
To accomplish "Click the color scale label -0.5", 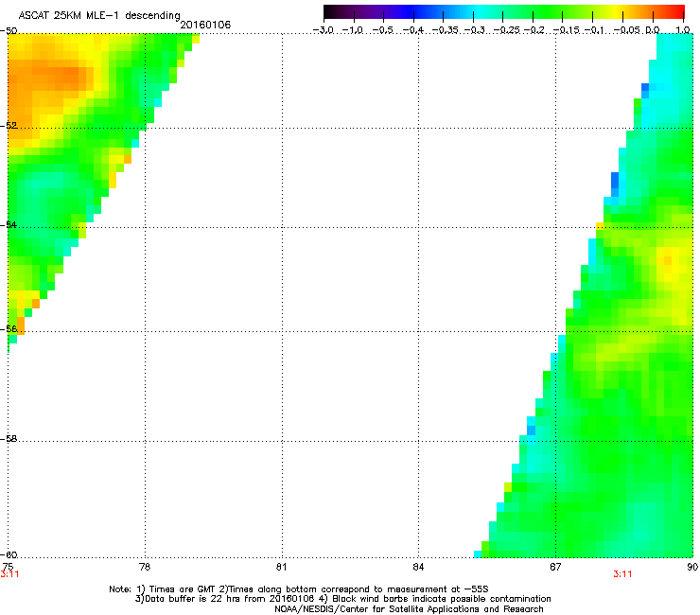I will (x=382, y=30).
